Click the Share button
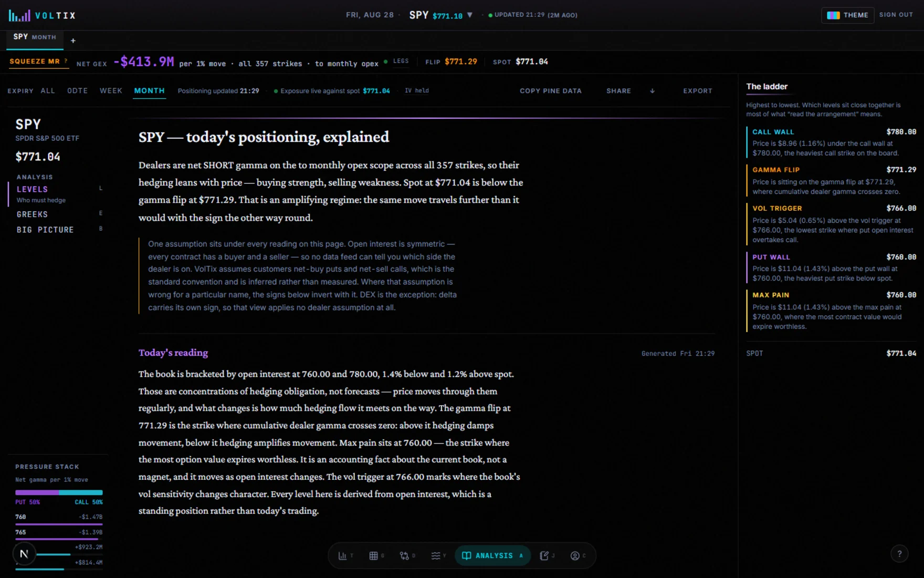The width and height of the screenshot is (924, 578). [x=618, y=91]
